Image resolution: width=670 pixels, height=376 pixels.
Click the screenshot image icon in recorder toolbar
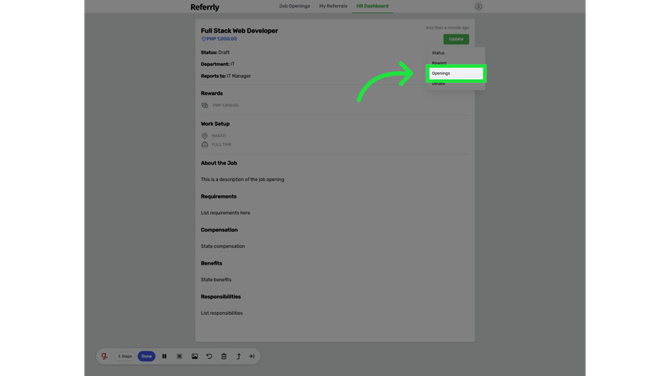(194, 356)
